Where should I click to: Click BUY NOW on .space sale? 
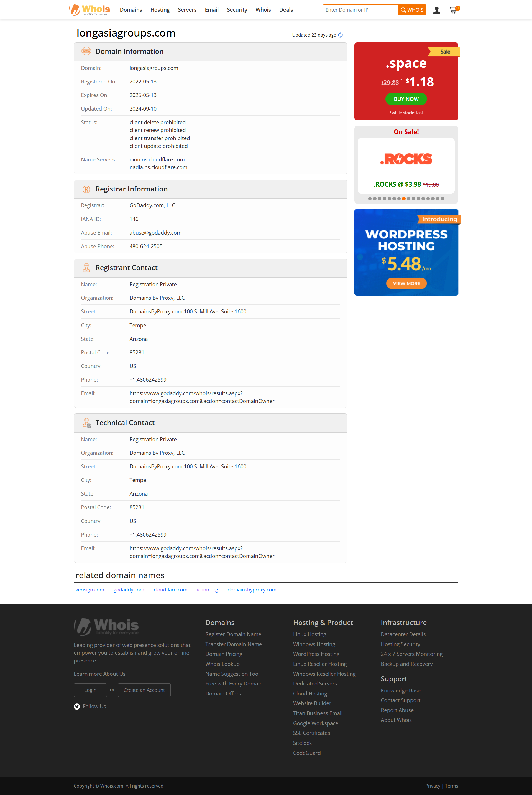(x=406, y=99)
